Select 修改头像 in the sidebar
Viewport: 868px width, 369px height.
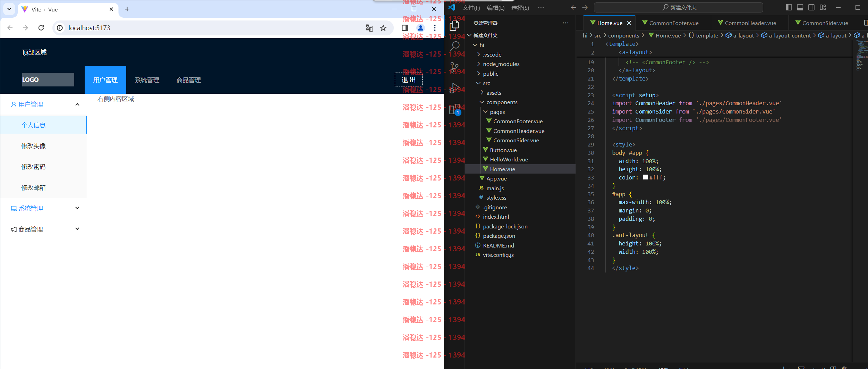pyautogui.click(x=44, y=146)
